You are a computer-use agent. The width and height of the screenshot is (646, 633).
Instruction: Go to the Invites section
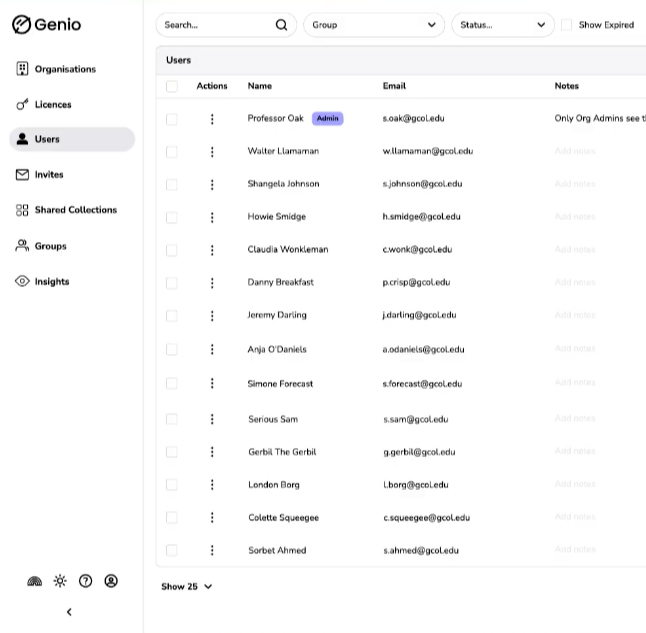pyautogui.click(x=40, y=174)
